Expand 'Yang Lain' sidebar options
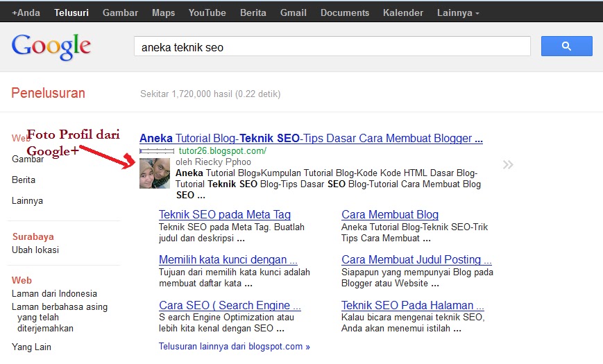The image size is (603, 364). pos(31,347)
